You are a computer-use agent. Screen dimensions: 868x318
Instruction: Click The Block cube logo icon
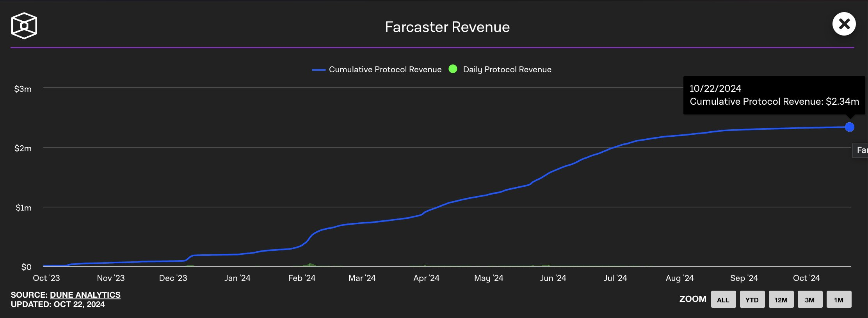(x=24, y=26)
